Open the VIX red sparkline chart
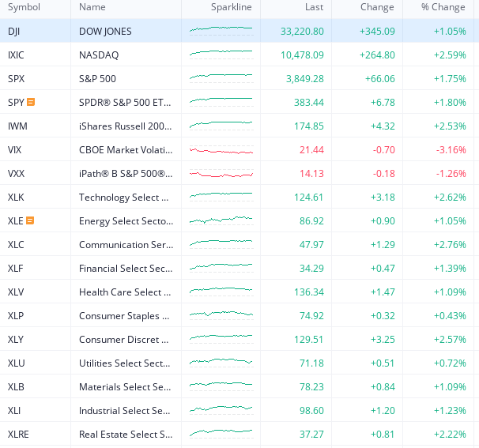The height and width of the screenshot is (448, 479). click(221, 151)
